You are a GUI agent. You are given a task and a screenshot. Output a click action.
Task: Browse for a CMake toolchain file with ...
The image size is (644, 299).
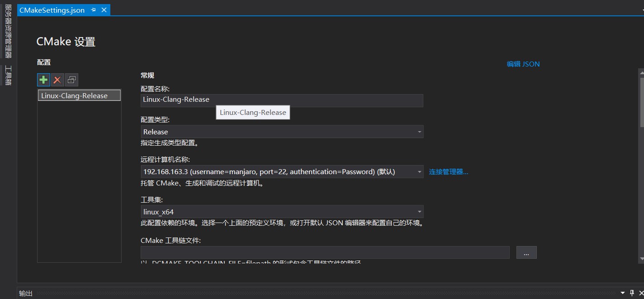coord(526,252)
